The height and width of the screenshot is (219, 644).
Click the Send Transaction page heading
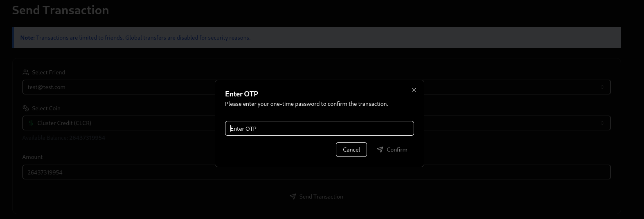click(61, 10)
